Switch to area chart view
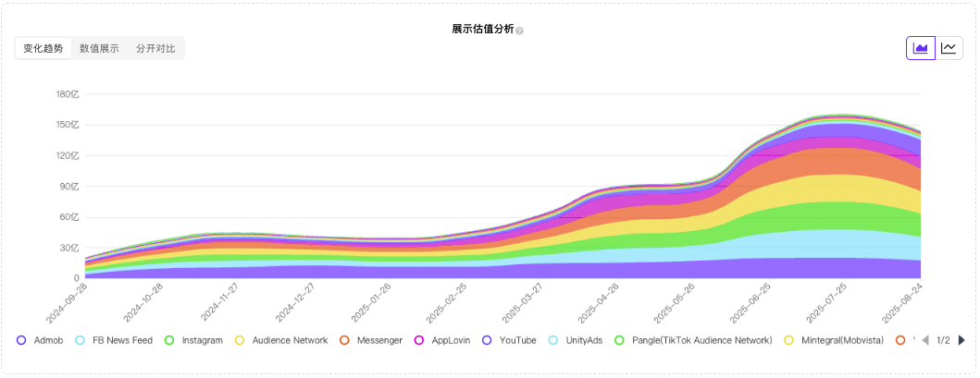Viewport: 980px width, 378px height. click(x=920, y=48)
